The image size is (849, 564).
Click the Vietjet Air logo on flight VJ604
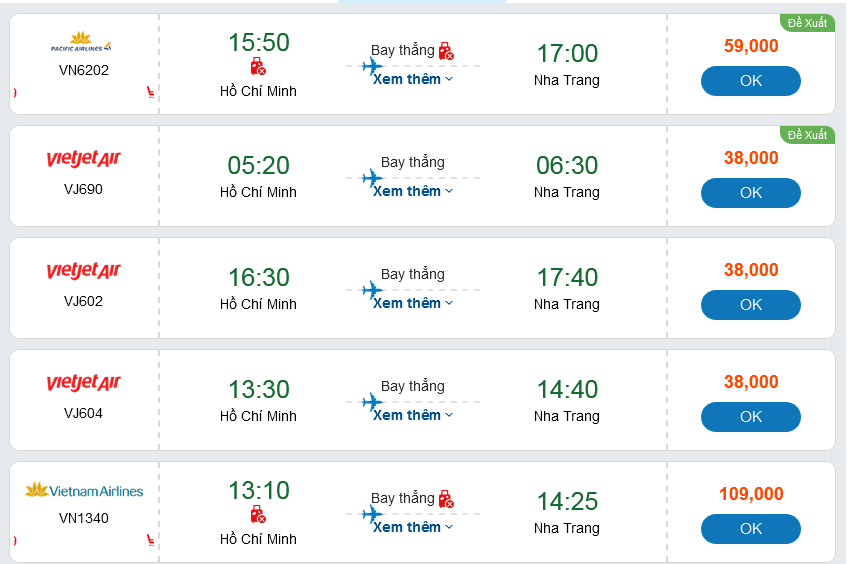tap(83, 383)
